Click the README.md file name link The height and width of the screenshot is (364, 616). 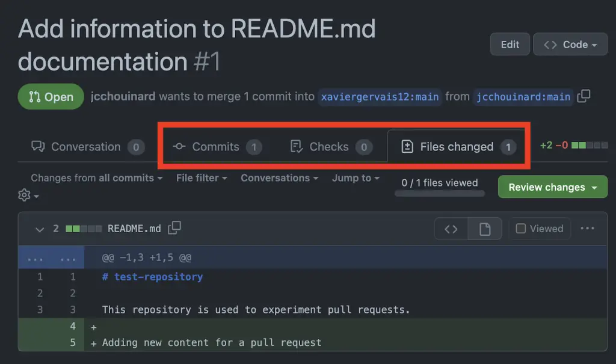[x=134, y=229]
